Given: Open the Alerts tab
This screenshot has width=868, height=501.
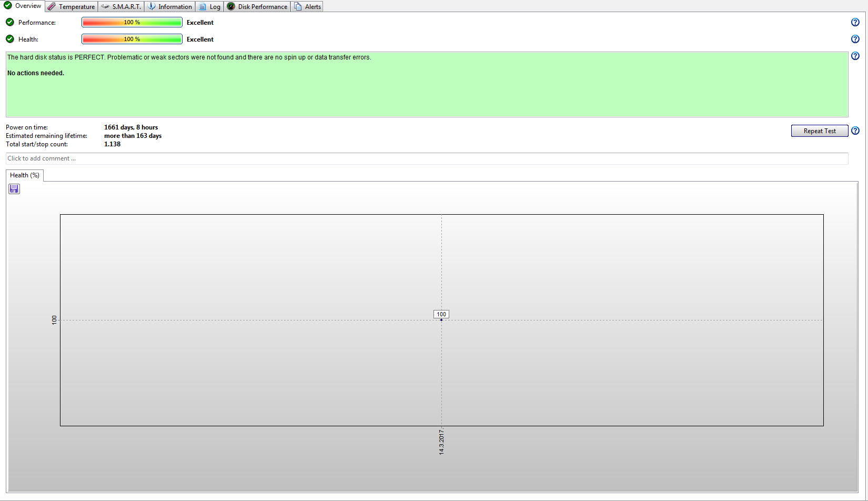Looking at the screenshot, I should coord(307,6).
